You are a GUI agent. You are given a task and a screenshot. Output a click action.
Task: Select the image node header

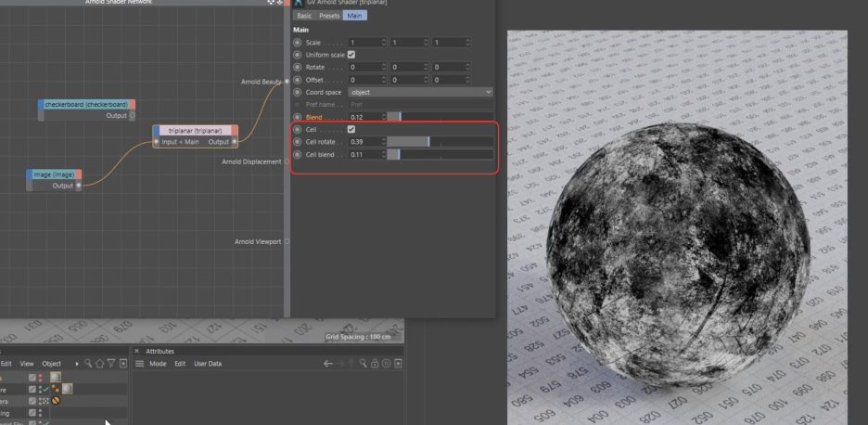[x=54, y=174]
